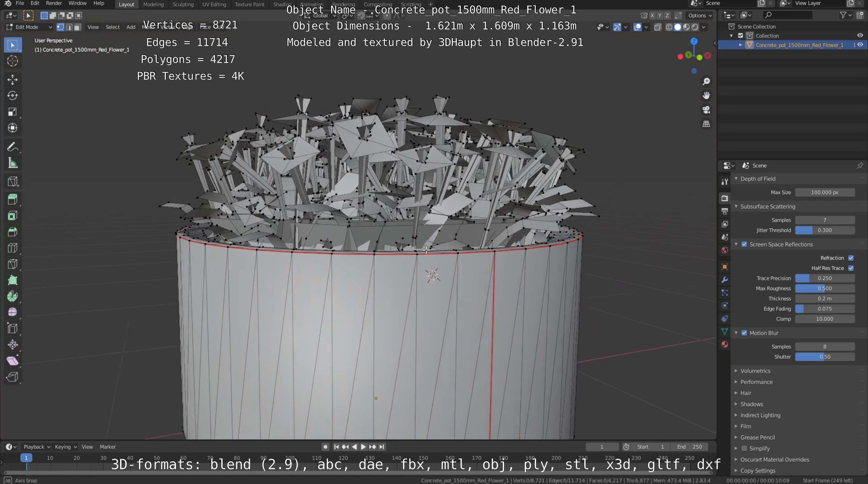
Task: Select the Scale tool
Action: (x=13, y=112)
